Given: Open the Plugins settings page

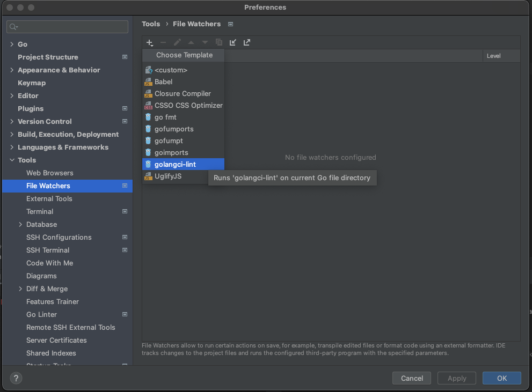Looking at the screenshot, I should tap(31, 108).
